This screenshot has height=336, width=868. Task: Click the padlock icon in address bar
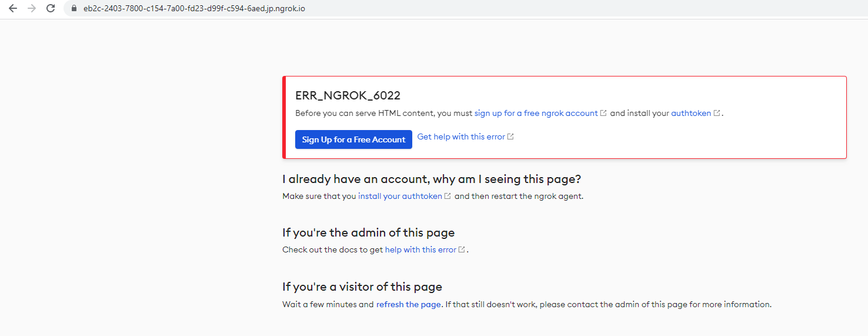tap(74, 9)
